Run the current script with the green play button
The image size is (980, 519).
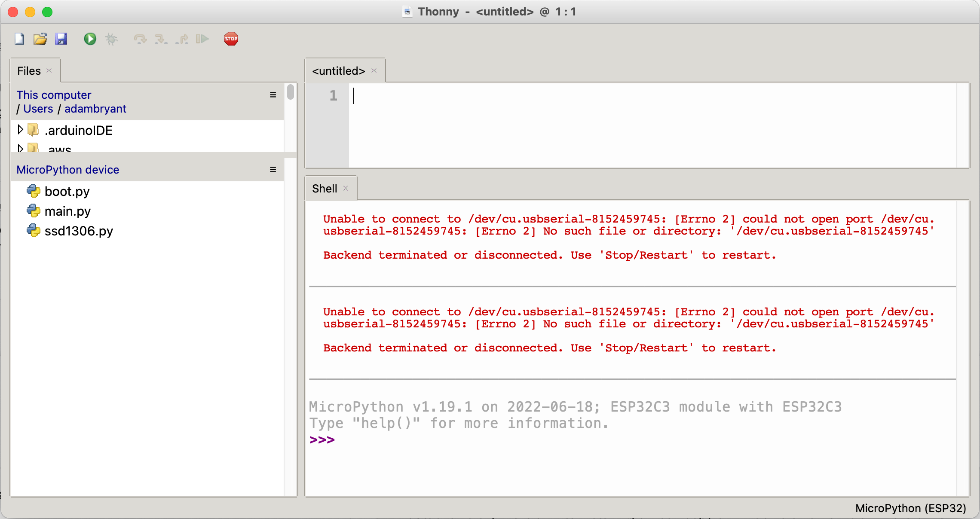pyautogui.click(x=90, y=39)
